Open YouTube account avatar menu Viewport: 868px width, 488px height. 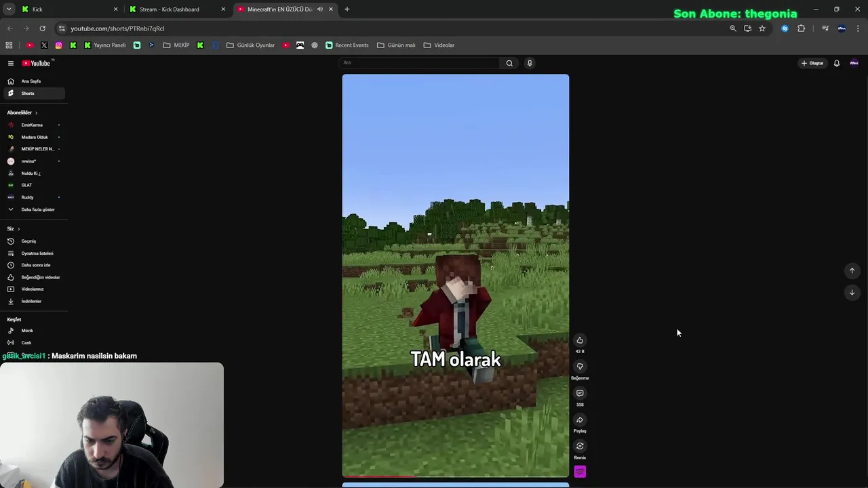tap(854, 63)
